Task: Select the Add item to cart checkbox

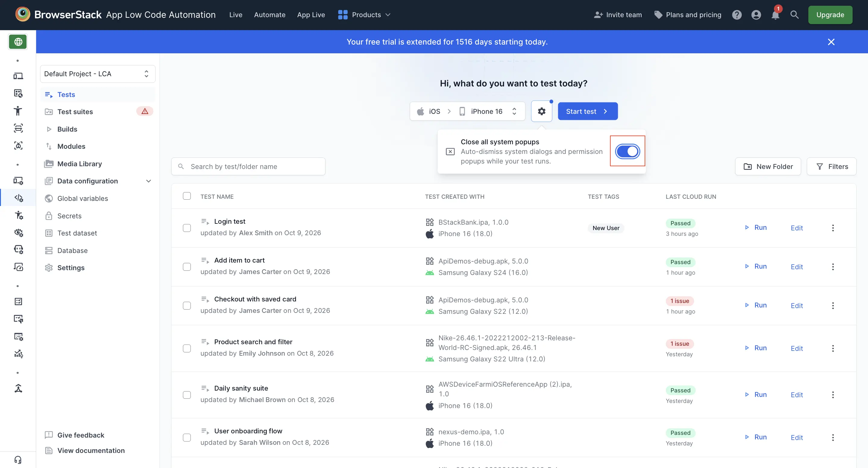Action: tap(187, 267)
